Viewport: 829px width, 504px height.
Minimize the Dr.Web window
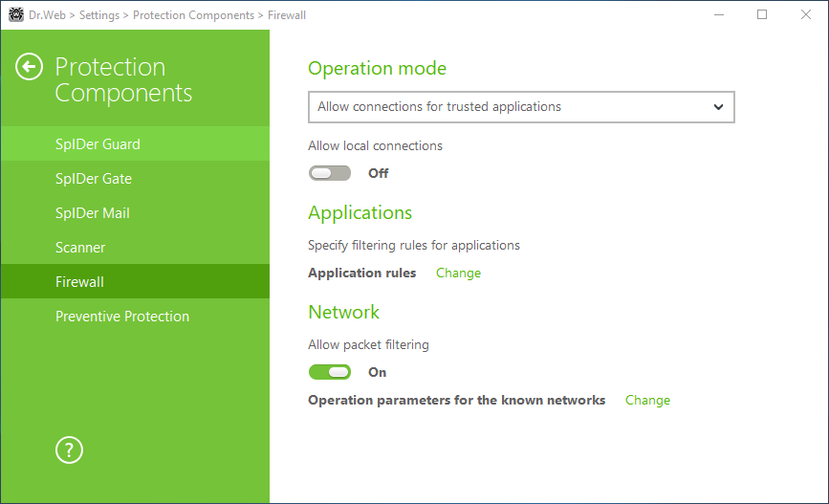pos(719,14)
